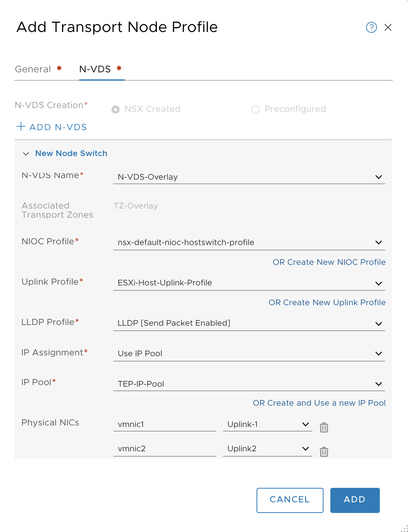The image size is (408, 532).
Task: Close the Add Transport Node Profile dialog
Action: click(x=388, y=27)
